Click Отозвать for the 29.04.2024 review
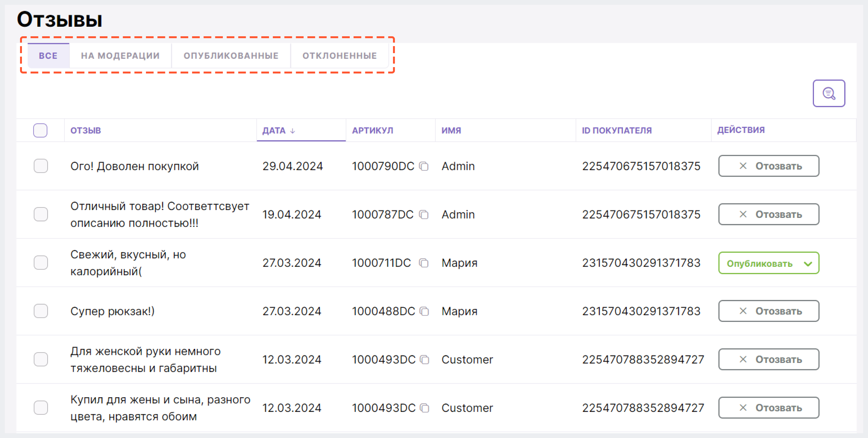Viewport: 868px width, 438px height. coord(768,166)
